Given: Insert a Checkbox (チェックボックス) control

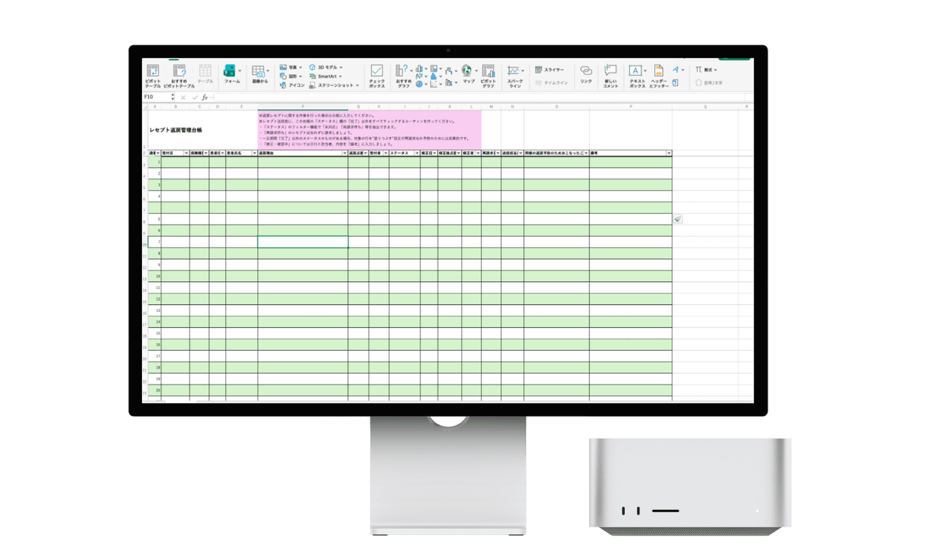Looking at the screenshot, I should (x=377, y=75).
